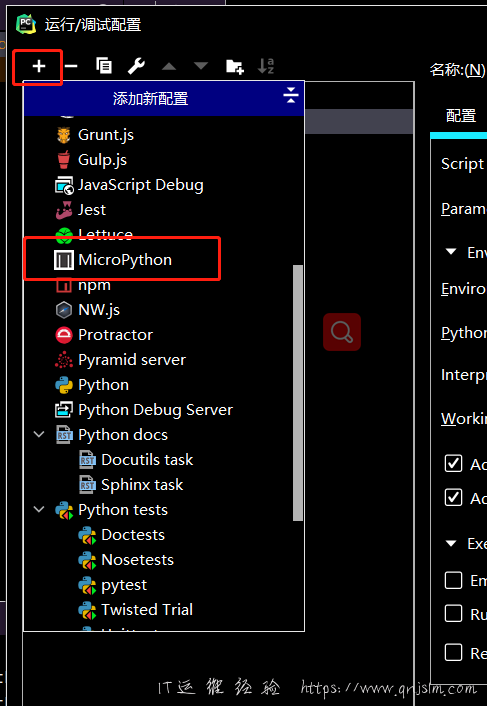
Task: Click the create new folder icon
Action: click(x=234, y=67)
